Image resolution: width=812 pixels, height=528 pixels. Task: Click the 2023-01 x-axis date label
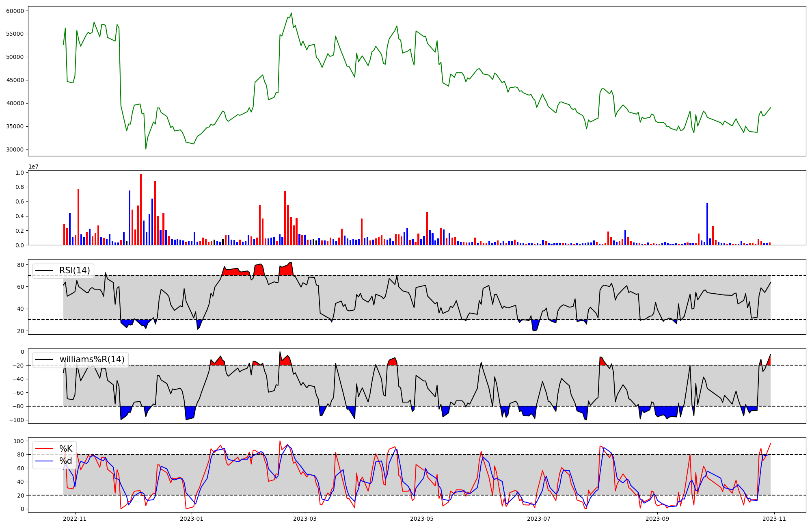coord(191,519)
